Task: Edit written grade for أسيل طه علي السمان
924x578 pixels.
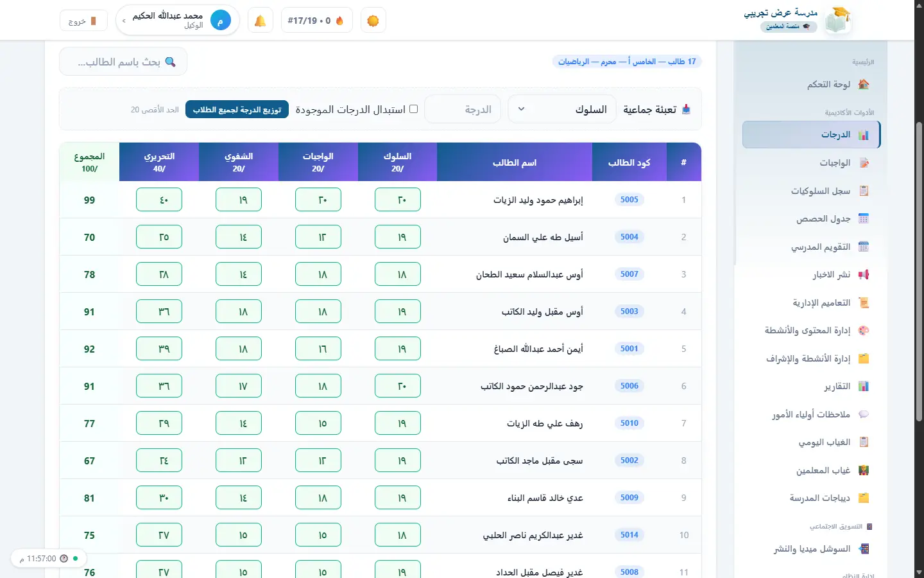Action: [159, 237]
